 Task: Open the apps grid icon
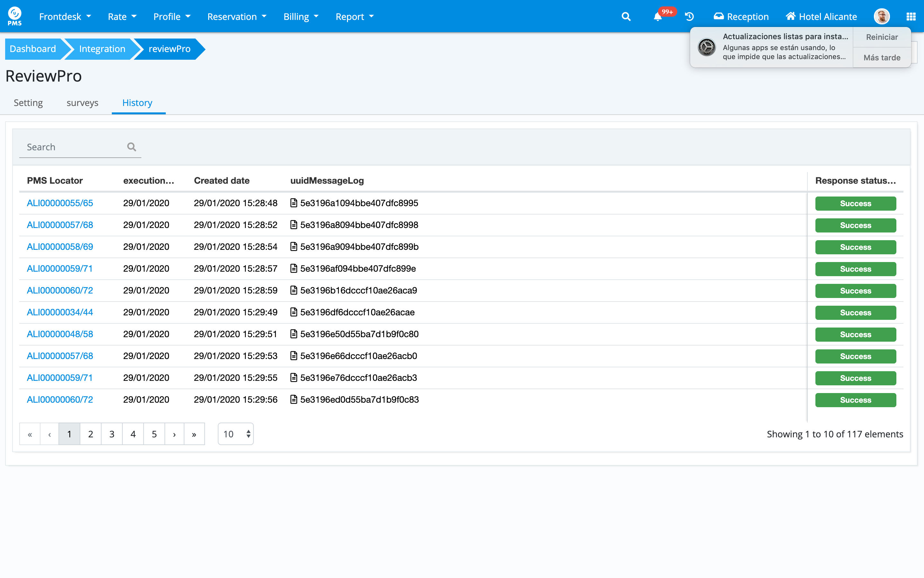pos(911,16)
